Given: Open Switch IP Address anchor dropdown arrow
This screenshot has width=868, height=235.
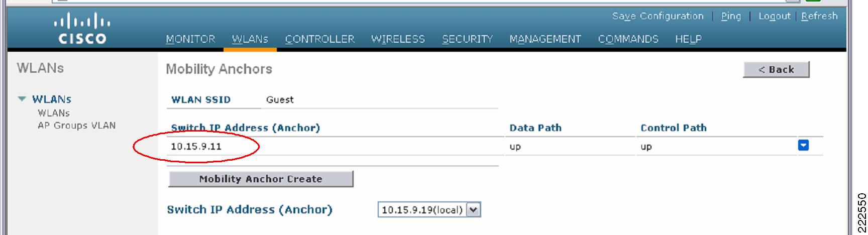Looking at the screenshot, I should pyautogui.click(x=473, y=210).
